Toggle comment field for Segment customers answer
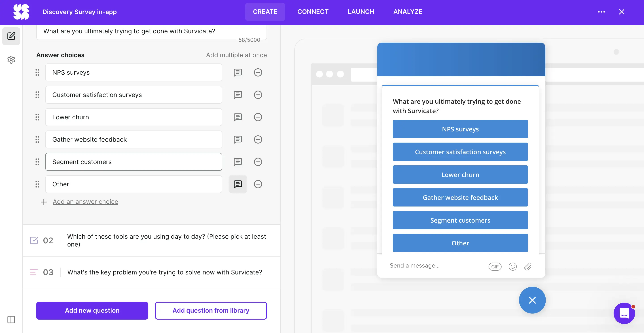This screenshot has width=644, height=333. coord(237,162)
